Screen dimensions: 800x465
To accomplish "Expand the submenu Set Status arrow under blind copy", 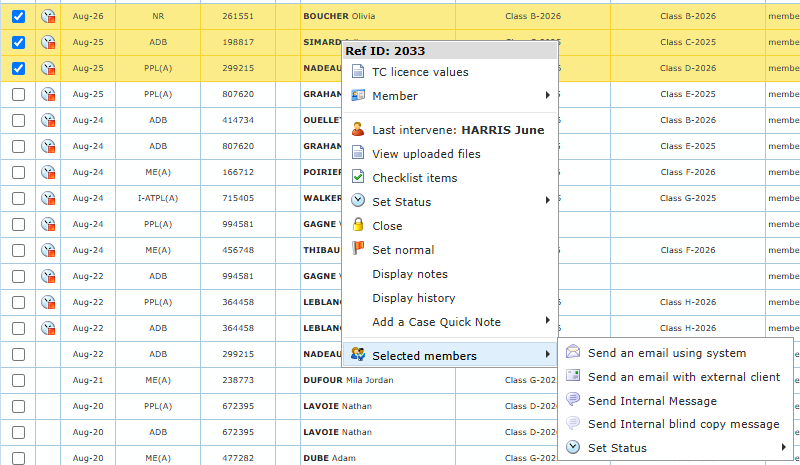I will (x=783, y=447).
